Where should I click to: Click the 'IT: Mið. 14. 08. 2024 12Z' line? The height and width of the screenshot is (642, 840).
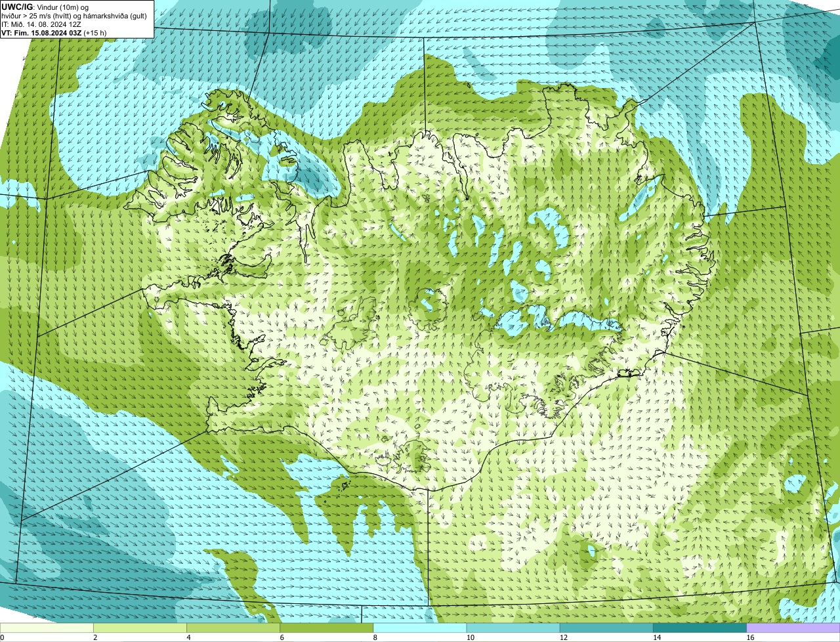pyautogui.click(x=41, y=24)
